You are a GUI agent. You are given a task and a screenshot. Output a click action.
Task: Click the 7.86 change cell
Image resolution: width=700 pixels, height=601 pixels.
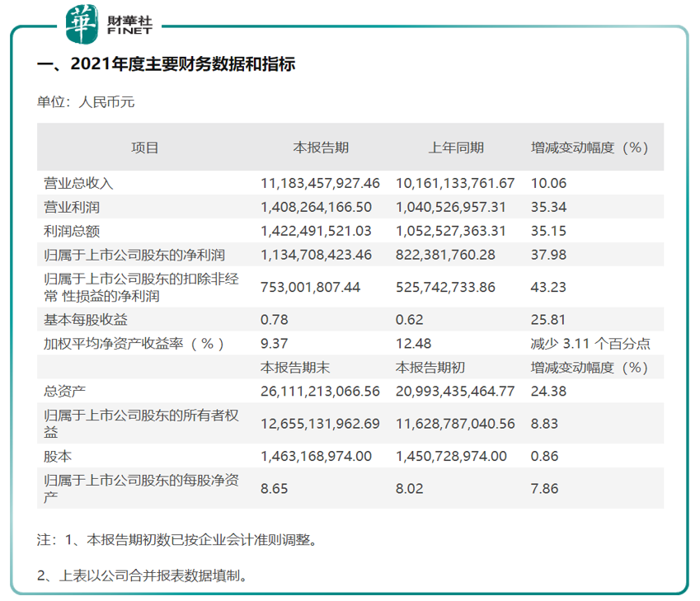tap(544, 489)
